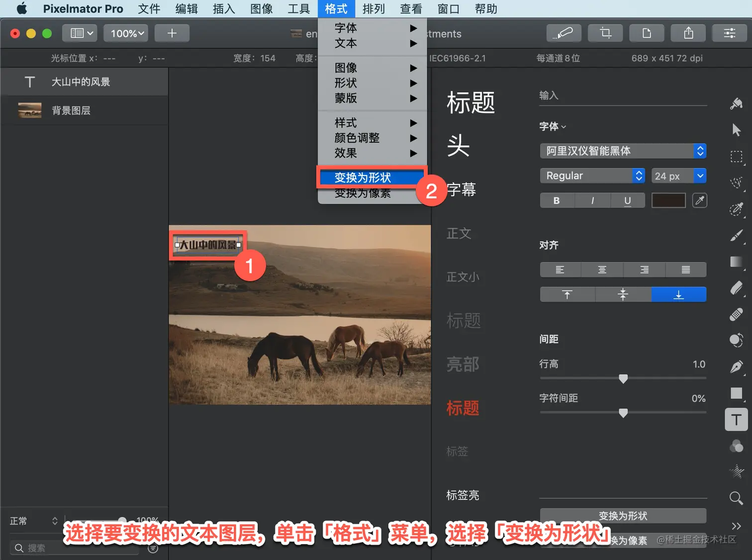Select the 背景图层 thumbnail layer
The height and width of the screenshot is (560, 752).
point(85,110)
